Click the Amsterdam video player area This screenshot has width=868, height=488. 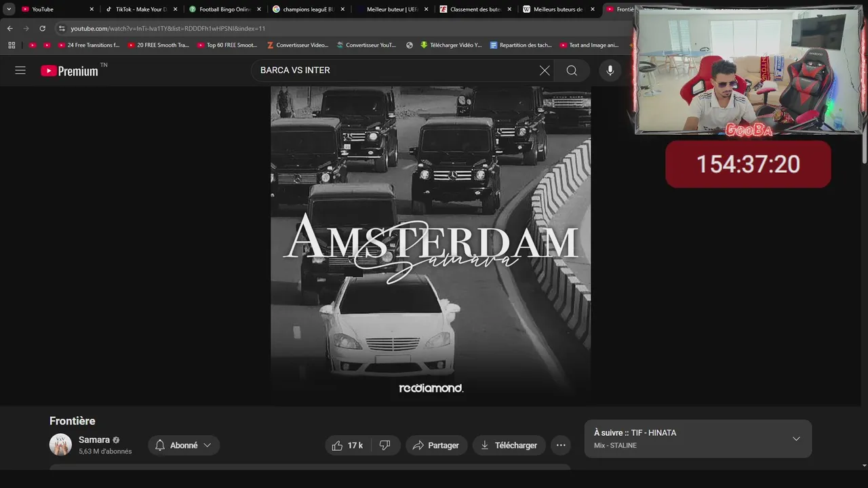431,245
